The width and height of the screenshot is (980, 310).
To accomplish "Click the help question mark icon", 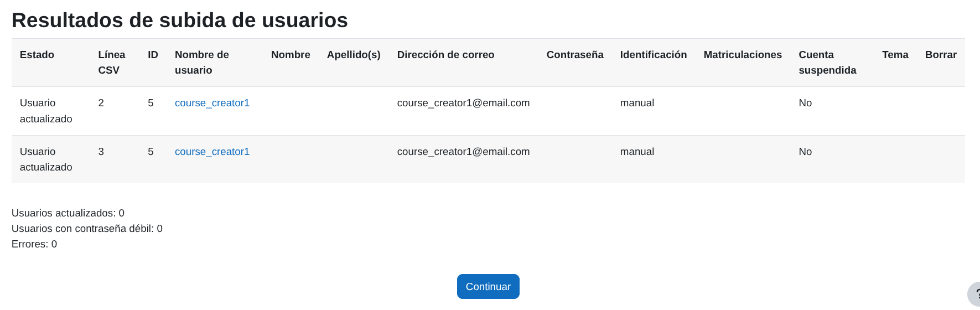I will coord(975,294).
